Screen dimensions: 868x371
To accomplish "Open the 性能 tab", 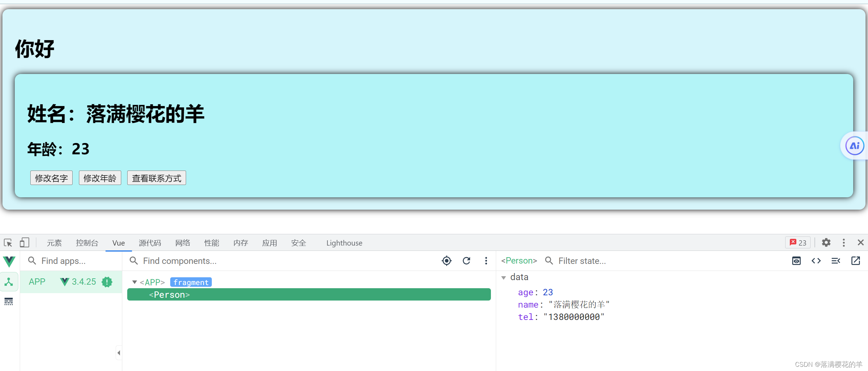I will [x=212, y=243].
